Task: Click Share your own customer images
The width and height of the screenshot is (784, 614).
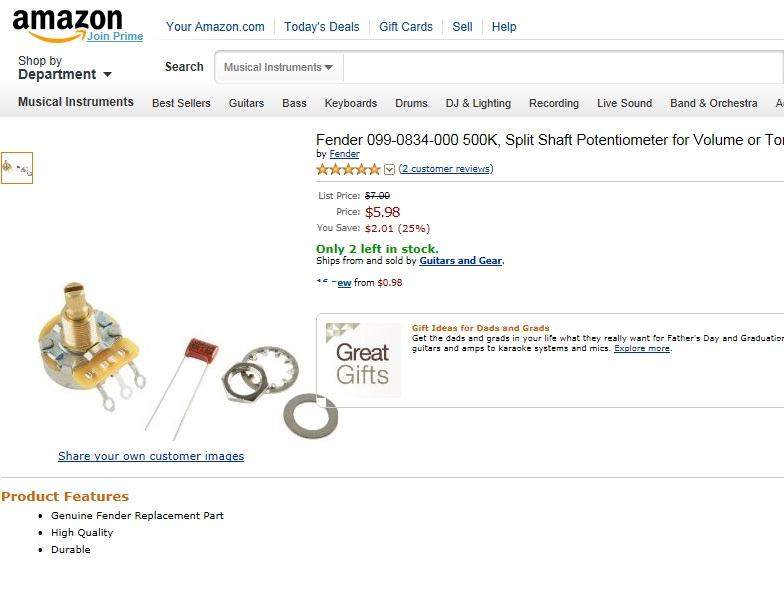Action: click(151, 456)
